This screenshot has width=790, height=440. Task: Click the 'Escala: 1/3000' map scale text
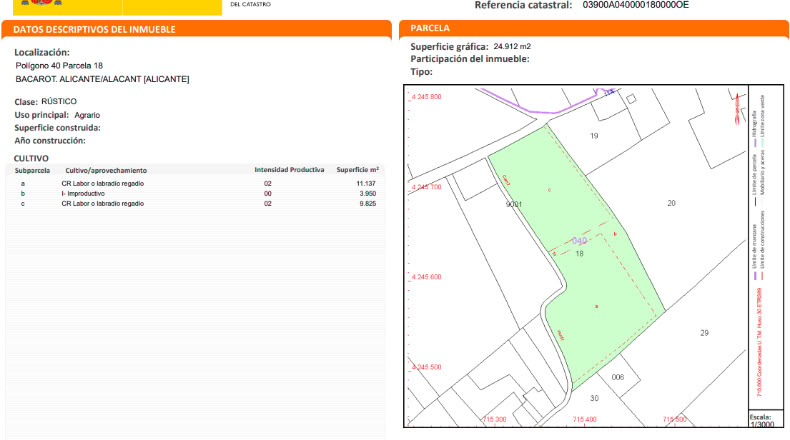point(761,421)
